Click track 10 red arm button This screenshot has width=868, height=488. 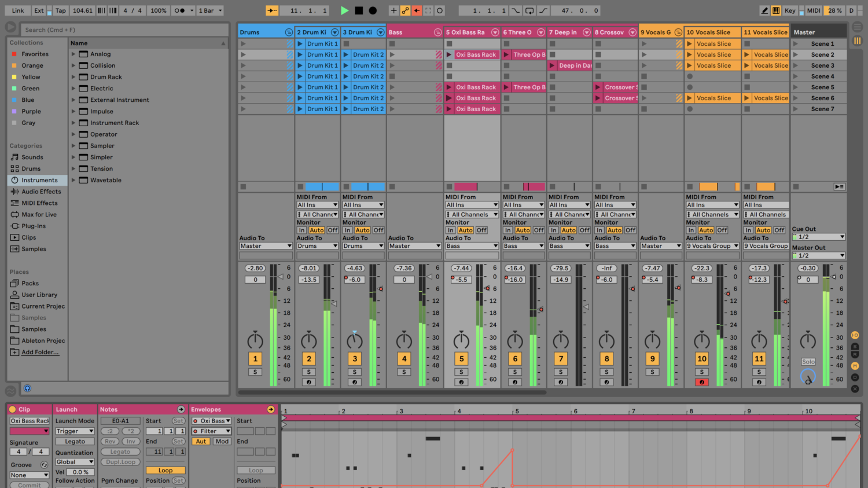pyautogui.click(x=701, y=382)
